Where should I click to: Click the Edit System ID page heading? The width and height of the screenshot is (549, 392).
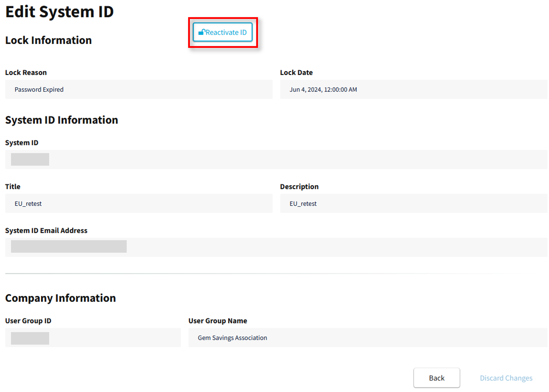click(59, 12)
